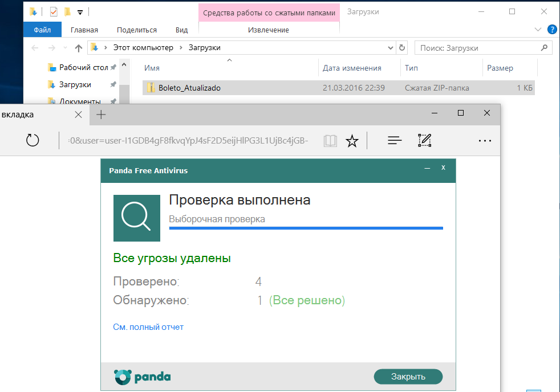
Task: Open new browser tab plus icon
Action: (101, 115)
